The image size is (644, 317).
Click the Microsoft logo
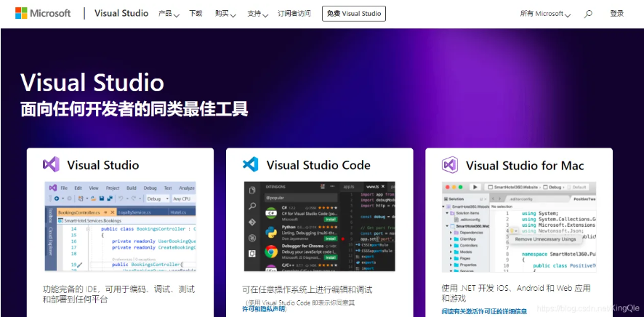[x=43, y=13]
